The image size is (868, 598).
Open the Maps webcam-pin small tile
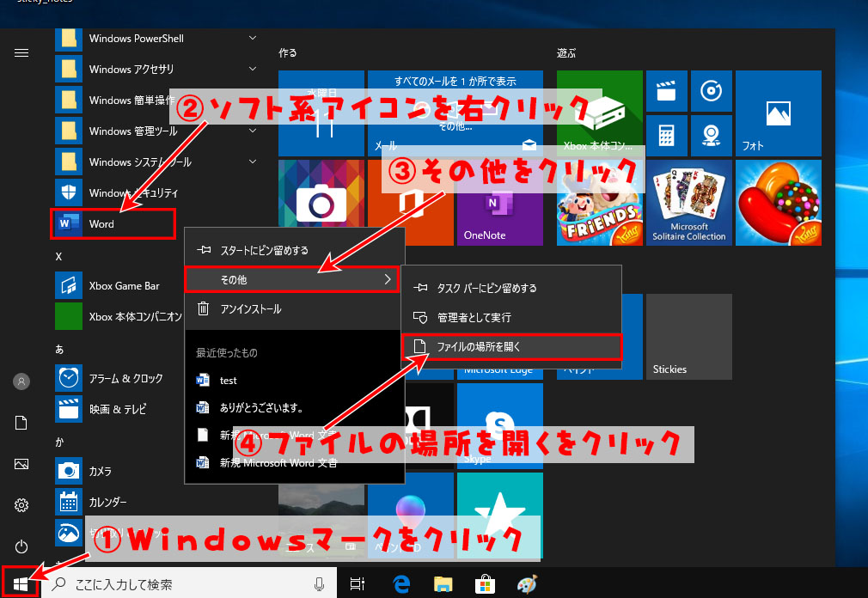click(x=712, y=136)
